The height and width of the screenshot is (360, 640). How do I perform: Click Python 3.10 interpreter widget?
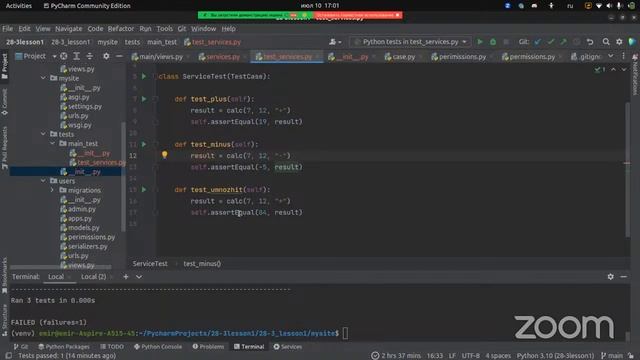pyautogui.click(x=555, y=356)
